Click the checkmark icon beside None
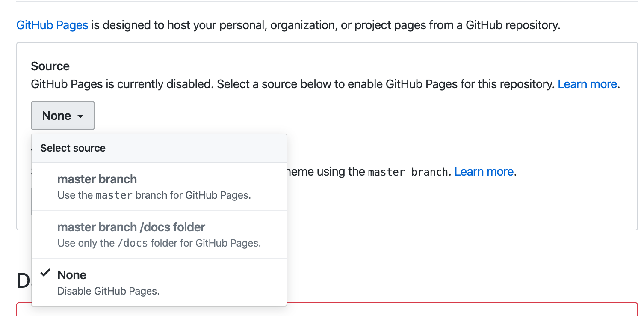This screenshot has width=644, height=316. (x=45, y=274)
